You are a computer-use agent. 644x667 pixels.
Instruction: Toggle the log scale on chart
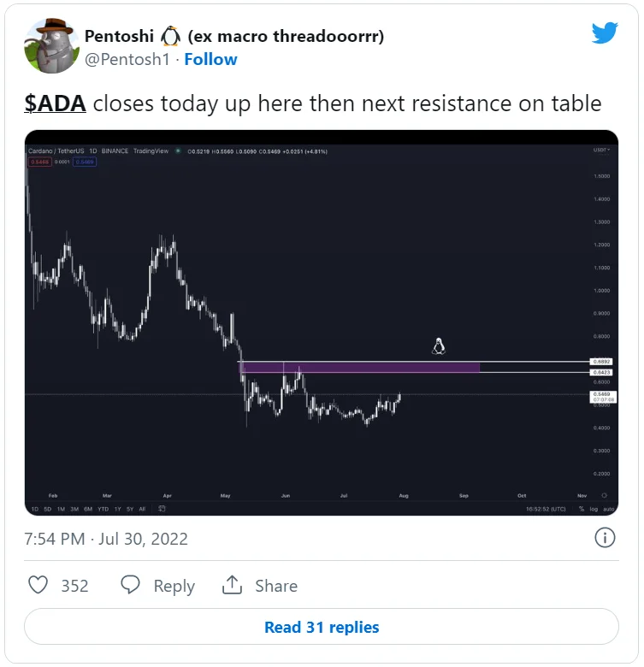[x=594, y=509]
